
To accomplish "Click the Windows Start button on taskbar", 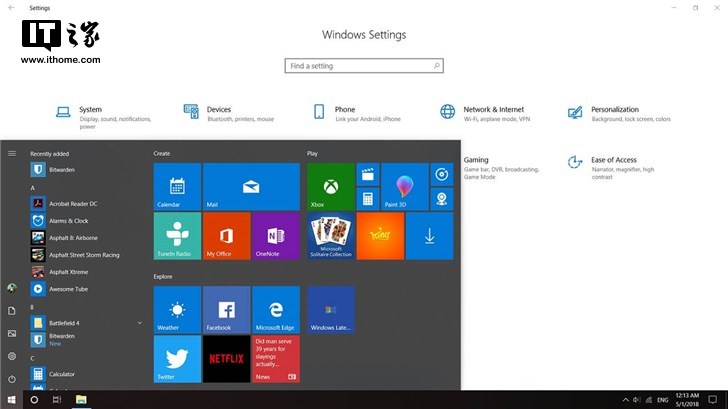I will (x=12, y=400).
